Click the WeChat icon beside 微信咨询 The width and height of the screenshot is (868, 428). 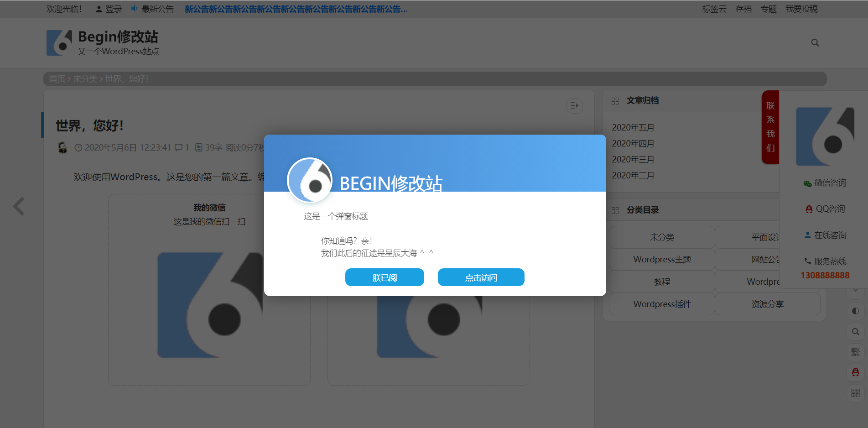pos(807,183)
